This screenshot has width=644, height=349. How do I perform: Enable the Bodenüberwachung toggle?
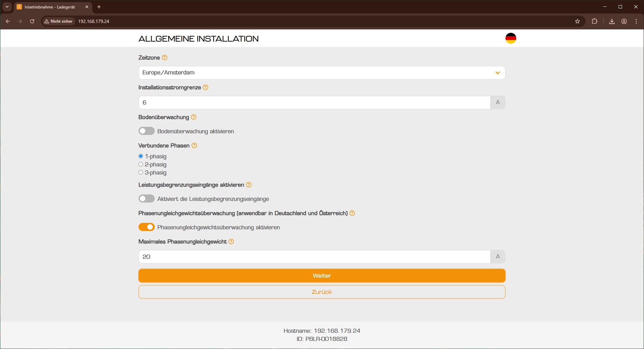[147, 131]
